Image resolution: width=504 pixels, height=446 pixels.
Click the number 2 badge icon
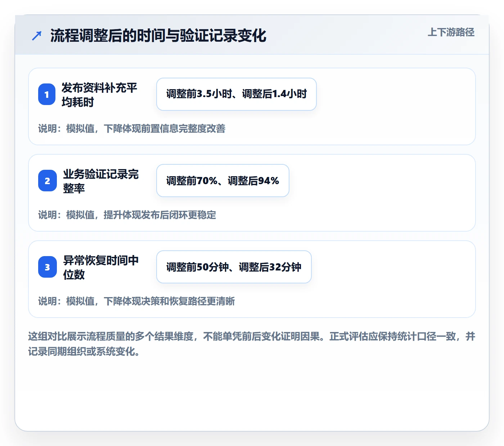click(x=48, y=181)
